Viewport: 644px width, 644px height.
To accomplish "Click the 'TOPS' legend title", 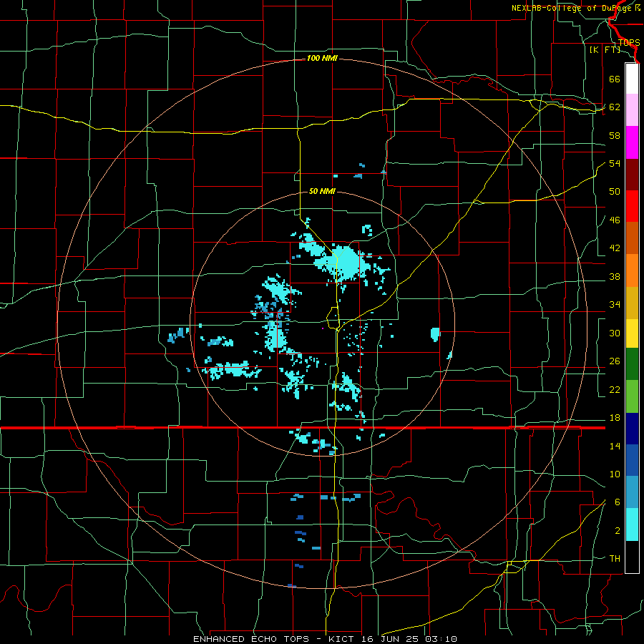I will 629,43.
